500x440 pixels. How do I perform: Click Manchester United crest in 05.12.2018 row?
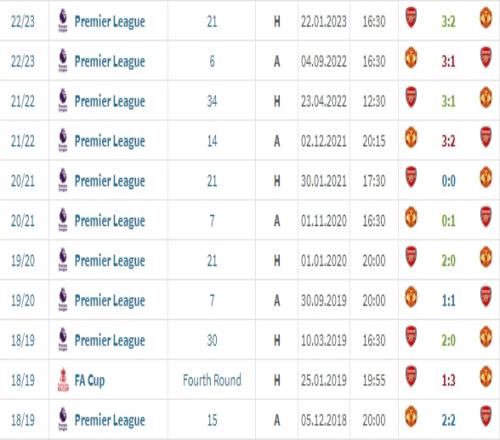pos(411,416)
